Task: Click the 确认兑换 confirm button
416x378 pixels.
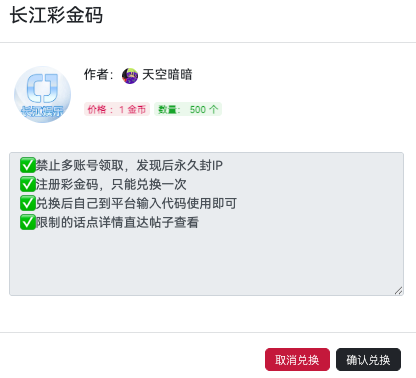Action: (x=368, y=360)
